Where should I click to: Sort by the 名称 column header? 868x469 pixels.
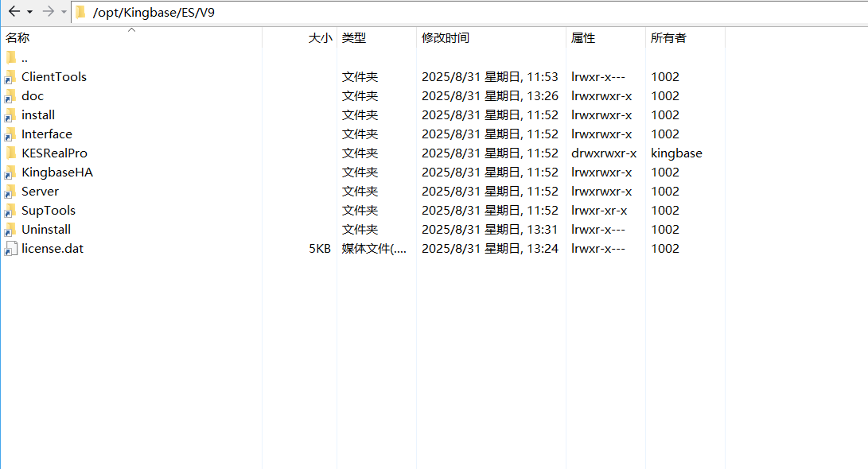(x=133, y=37)
